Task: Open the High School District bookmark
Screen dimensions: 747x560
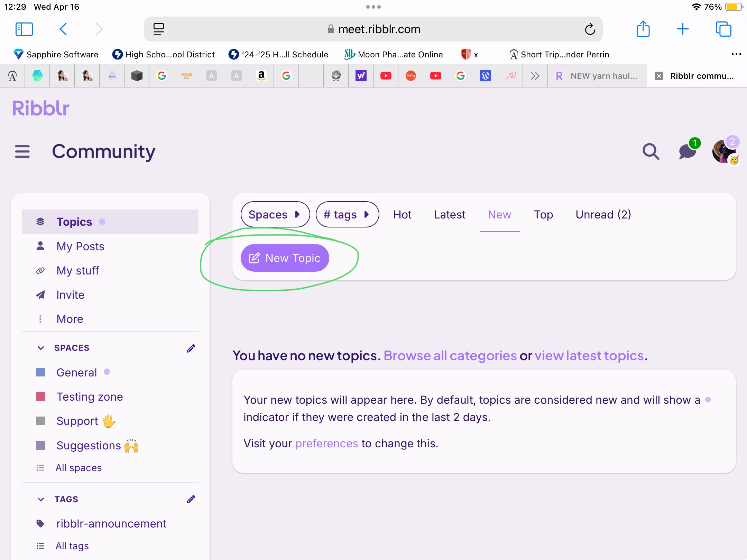Action: [164, 54]
